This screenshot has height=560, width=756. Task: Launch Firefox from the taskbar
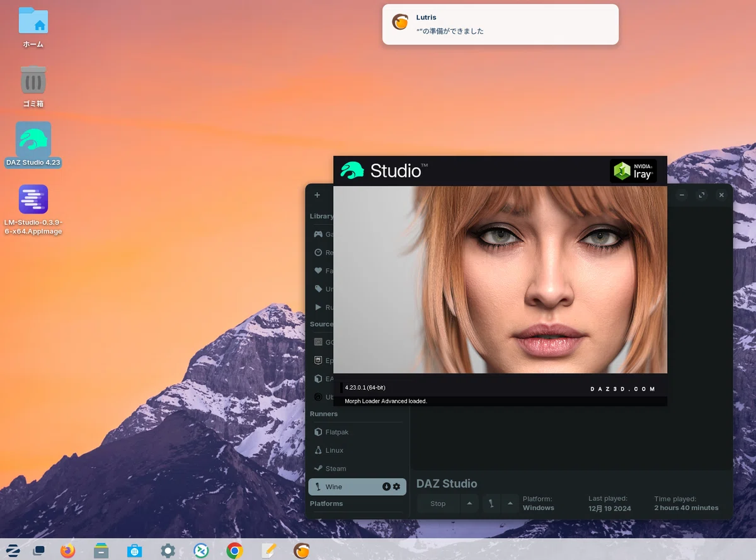(x=67, y=551)
